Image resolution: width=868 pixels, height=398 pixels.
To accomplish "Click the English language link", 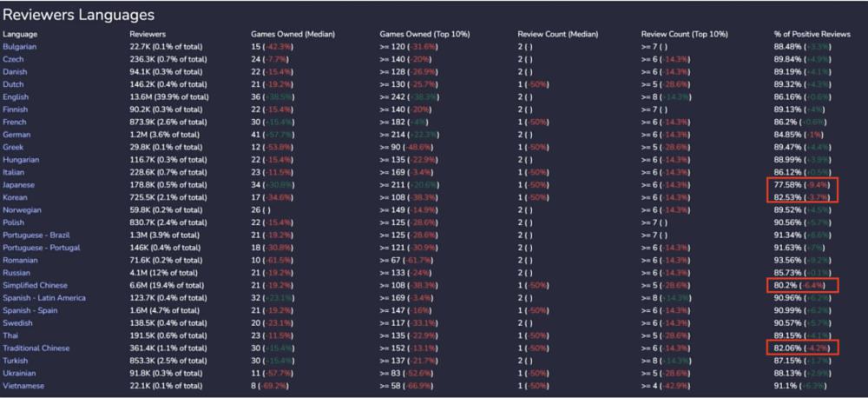I will coord(16,96).
